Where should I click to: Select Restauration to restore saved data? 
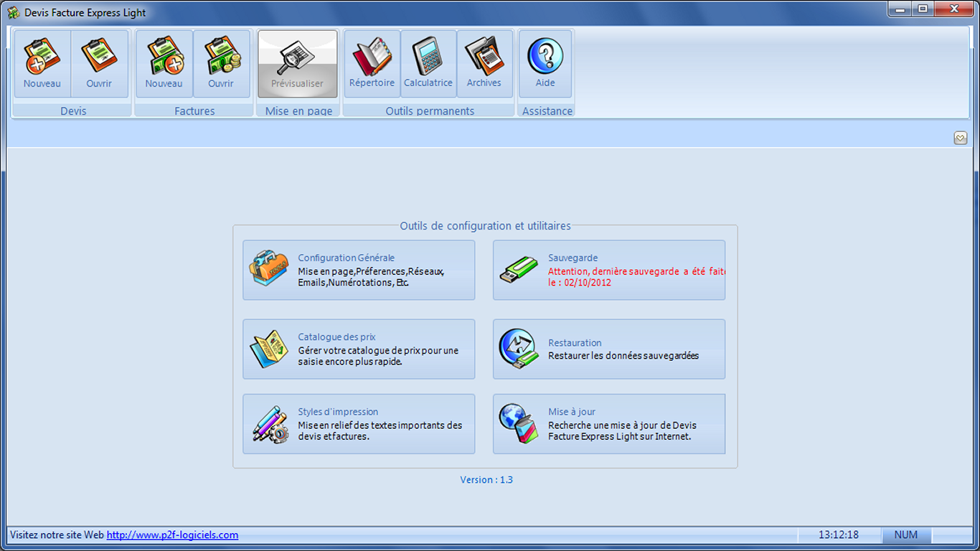pyautogui.click(x=609, y=349)
